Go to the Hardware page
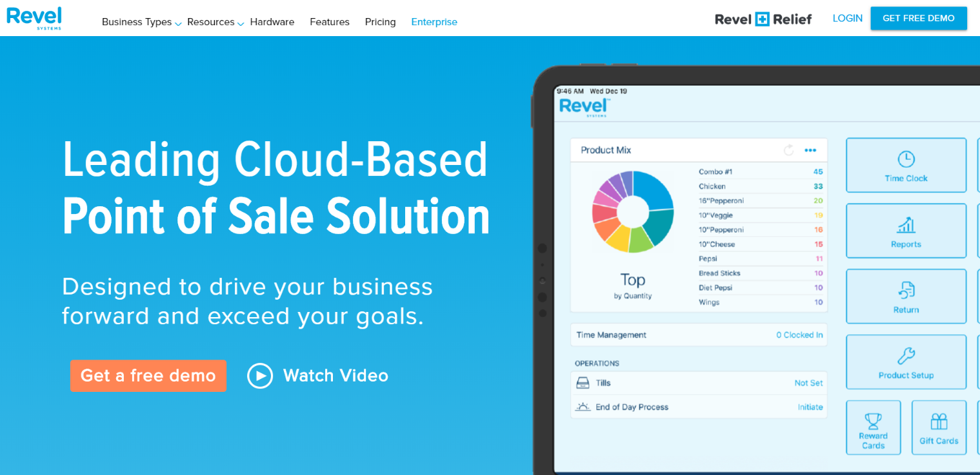The height and width of the screenshot is (475, 980). point(272,22)
